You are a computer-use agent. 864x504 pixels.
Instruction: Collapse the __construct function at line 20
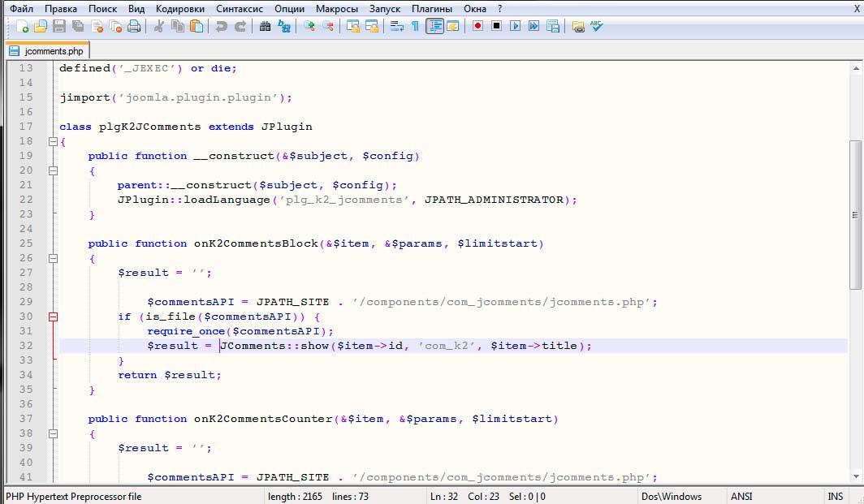point(53,170)
